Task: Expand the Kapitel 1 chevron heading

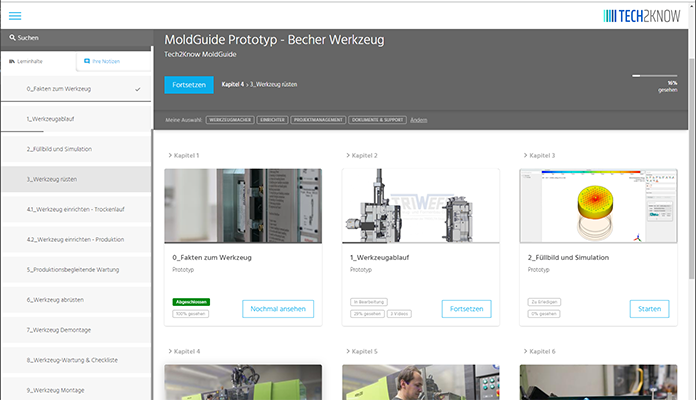Action: point(183,155)
